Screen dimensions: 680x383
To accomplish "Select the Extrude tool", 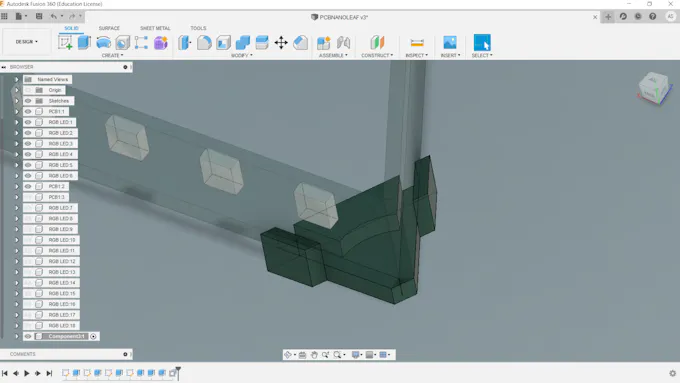I will point(84,43).
